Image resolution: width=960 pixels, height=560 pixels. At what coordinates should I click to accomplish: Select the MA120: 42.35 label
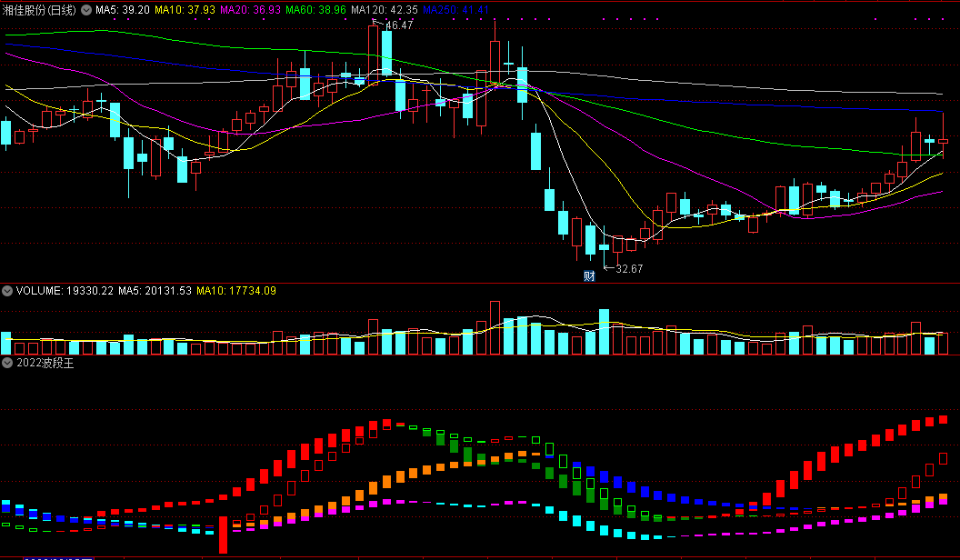point(385,10)
